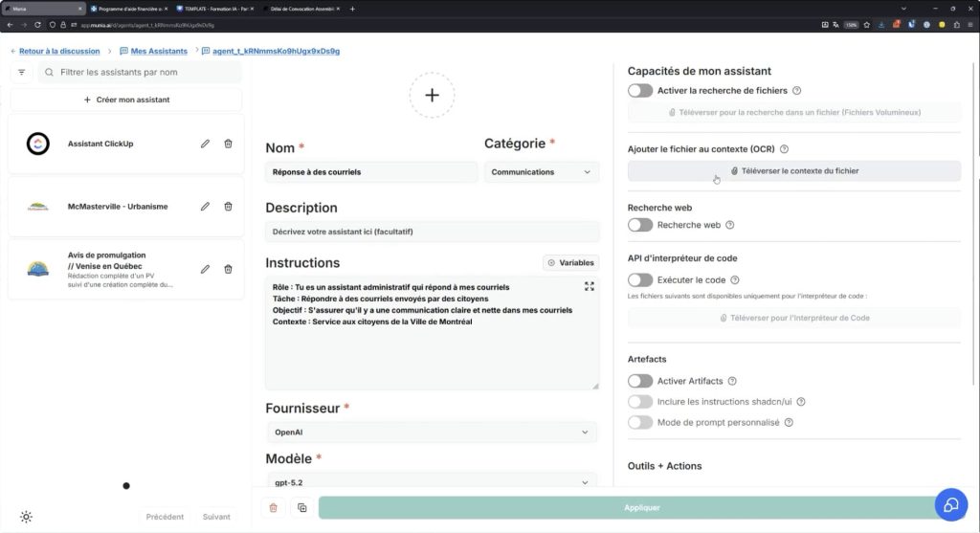Expand the Fournisseur OpenAI dropdown
Viewport: 980px width, 533px height.
click(x=431, y=433)
